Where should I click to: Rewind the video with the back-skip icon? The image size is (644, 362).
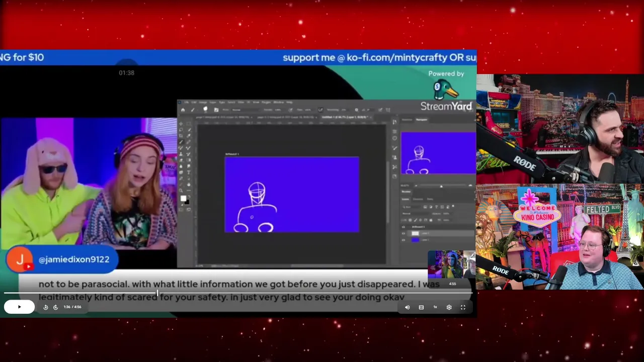(45, 307)
